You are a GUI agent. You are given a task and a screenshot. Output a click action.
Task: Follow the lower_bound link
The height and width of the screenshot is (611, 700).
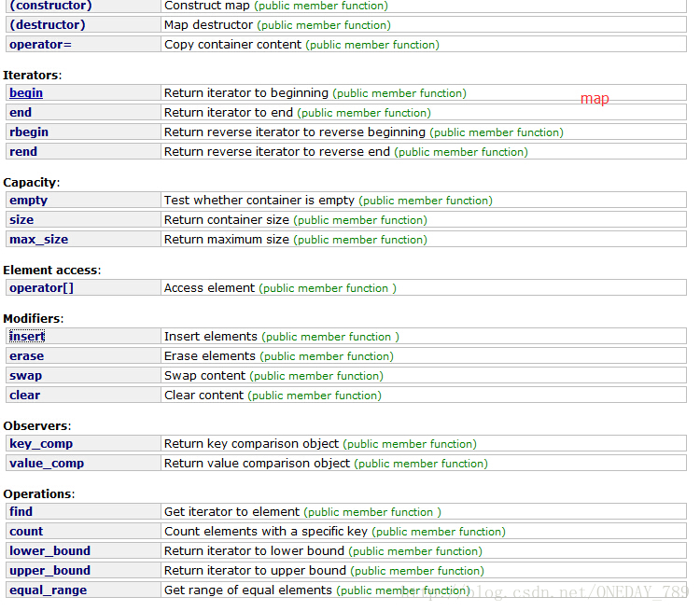coord(50,550)
